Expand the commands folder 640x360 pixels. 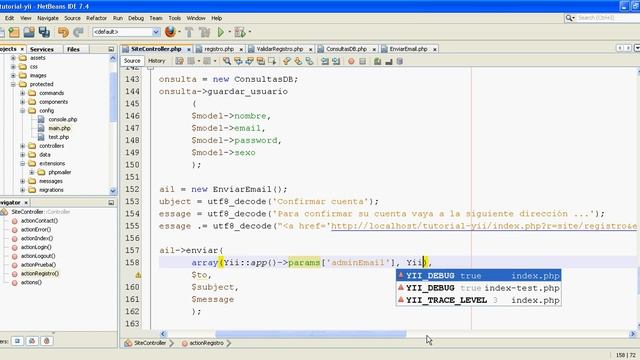[x=22, y=93]
